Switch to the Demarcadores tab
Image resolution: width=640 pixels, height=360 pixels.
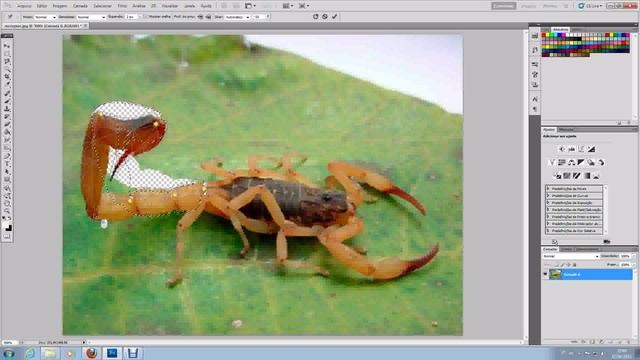click(587, 249)
